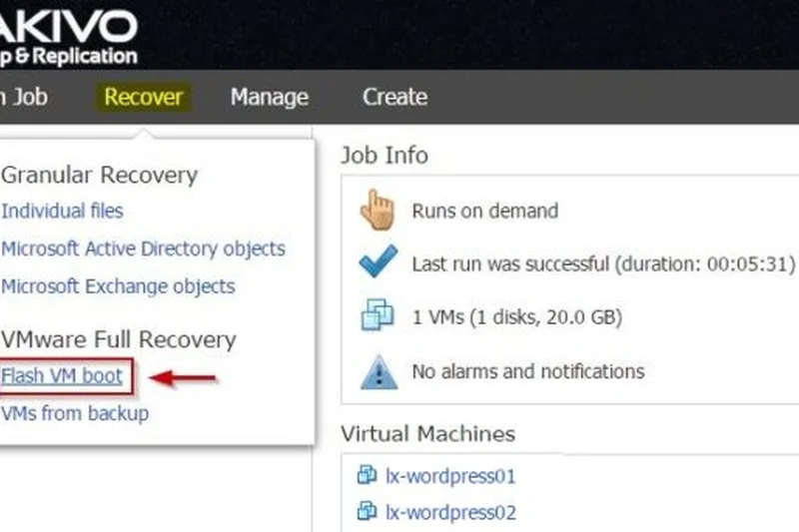
Task: Choose Individual files recovery
Action: [x=62, y=211]
